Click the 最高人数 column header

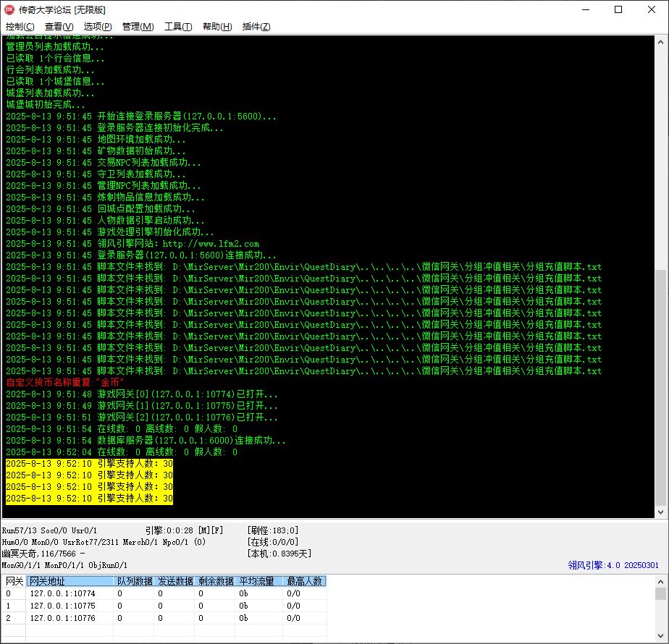(305, 581)
